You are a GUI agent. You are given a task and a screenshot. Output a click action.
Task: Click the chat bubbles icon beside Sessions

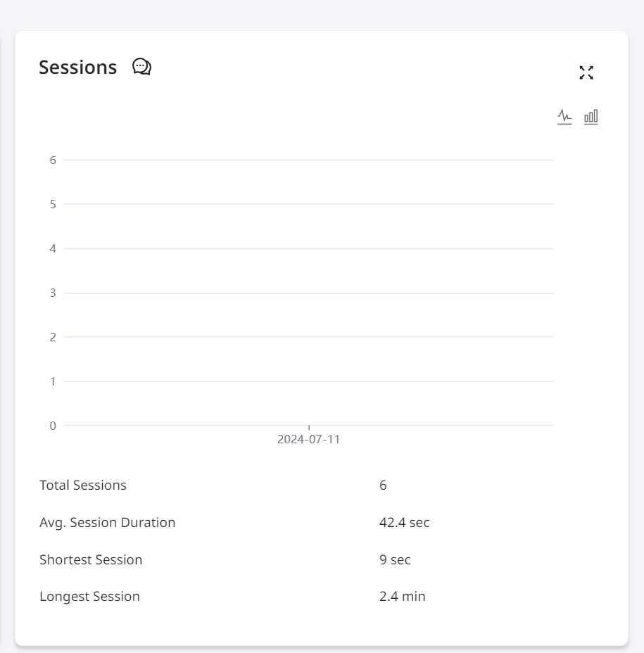click(x=141, y=67)
